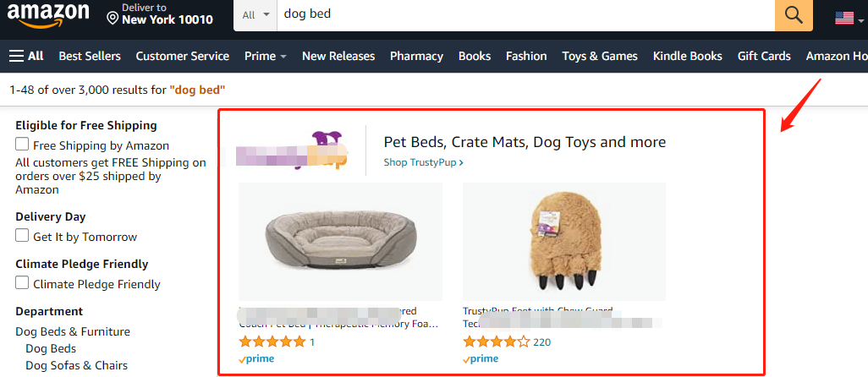Click the star rating of the paw toy
The width and height of the screenshot is (868, 377).
coord(496,341)
